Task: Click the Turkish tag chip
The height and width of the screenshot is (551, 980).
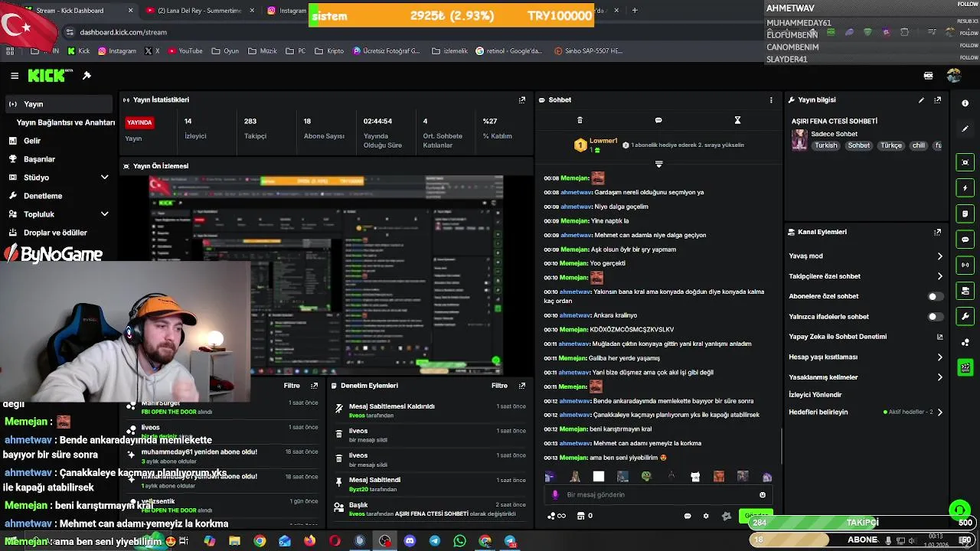Action: [826, 145]
